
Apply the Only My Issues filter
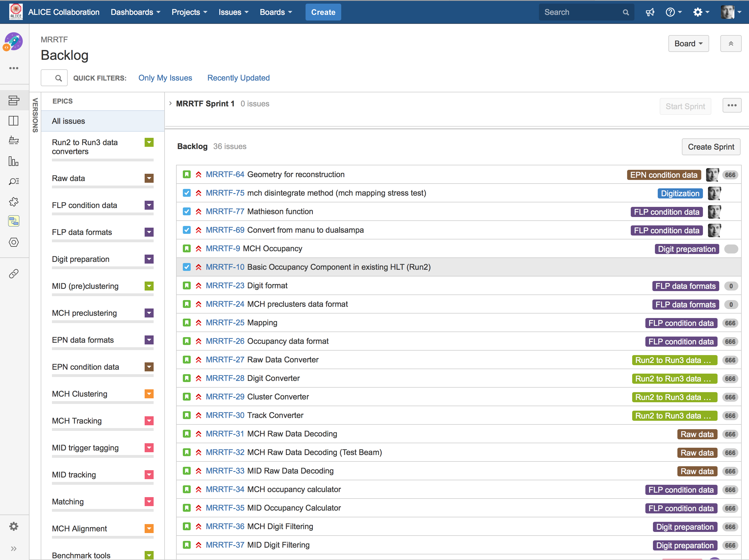click(x=165, y=78)
